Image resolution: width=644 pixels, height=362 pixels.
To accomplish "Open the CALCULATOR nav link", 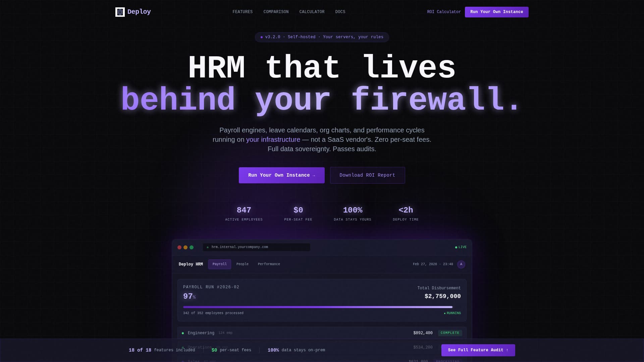I will pos(312,12).
